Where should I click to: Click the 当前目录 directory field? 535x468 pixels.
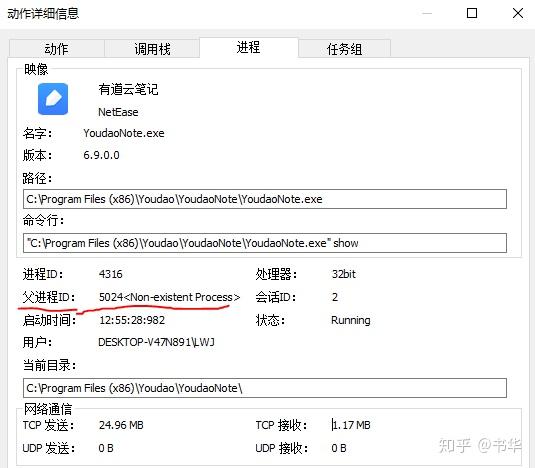(265, 388)
